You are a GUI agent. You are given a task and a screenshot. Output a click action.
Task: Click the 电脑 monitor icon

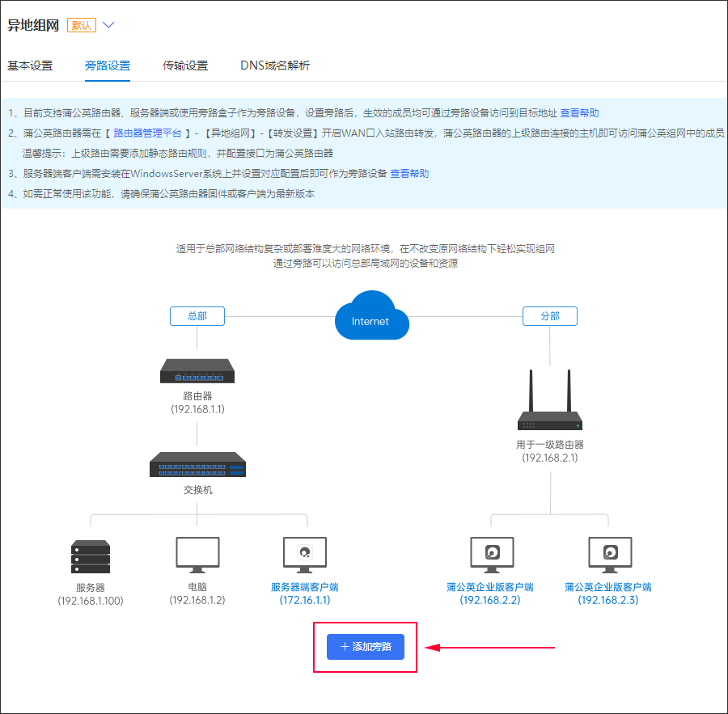click(x=197, y=555)
